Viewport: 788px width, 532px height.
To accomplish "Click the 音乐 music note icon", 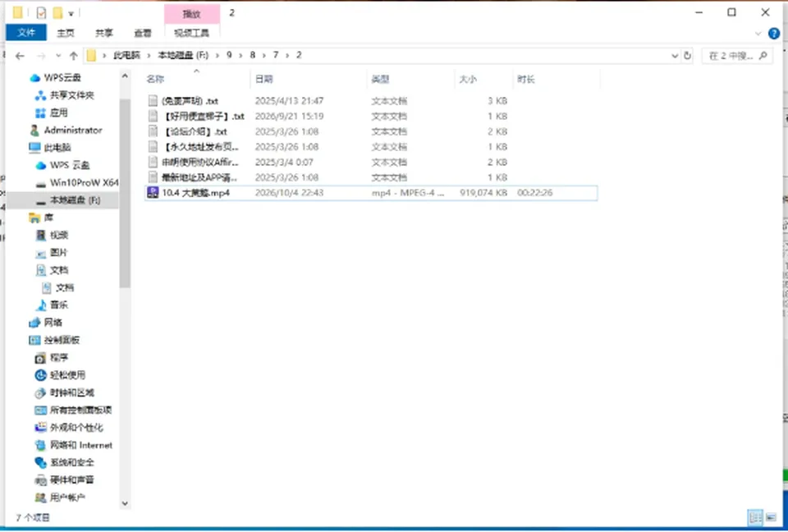I will pos(41,305).
